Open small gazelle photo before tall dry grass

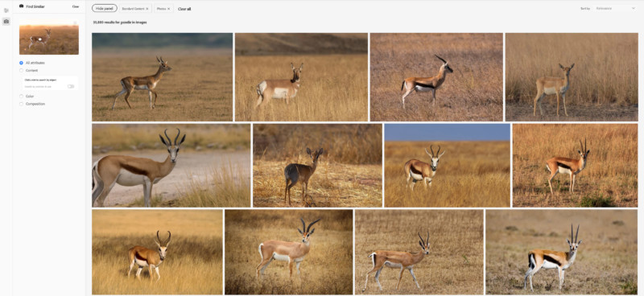[x=572, y=77]
